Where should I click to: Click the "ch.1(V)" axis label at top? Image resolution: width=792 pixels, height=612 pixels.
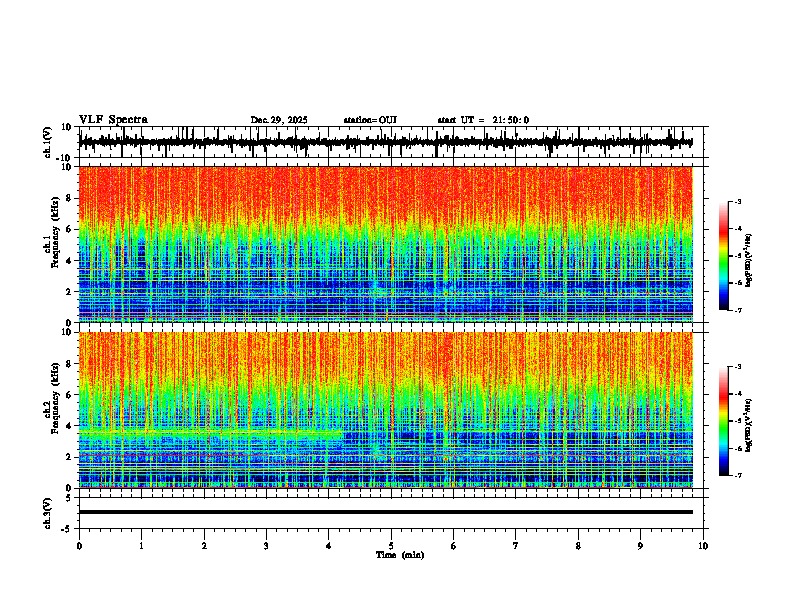click(x=49, y=142)
